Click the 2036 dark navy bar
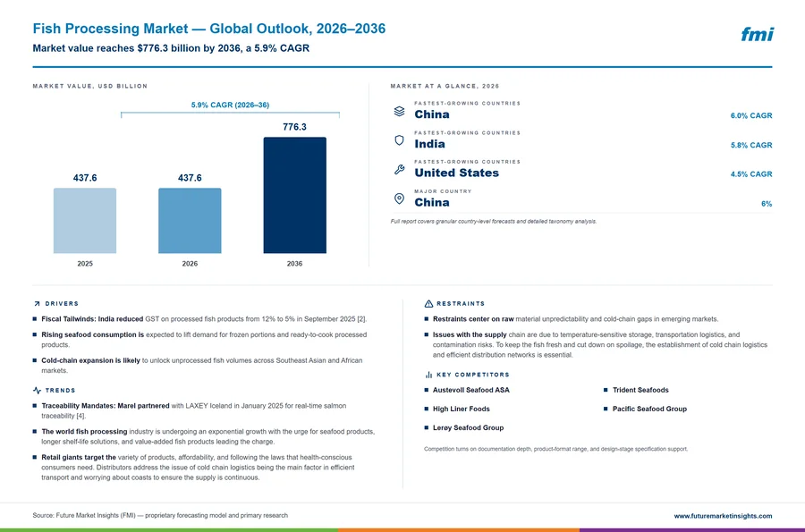Image resolution: width=805 pixels, height=532 pixels. click(x=294, y=195)
